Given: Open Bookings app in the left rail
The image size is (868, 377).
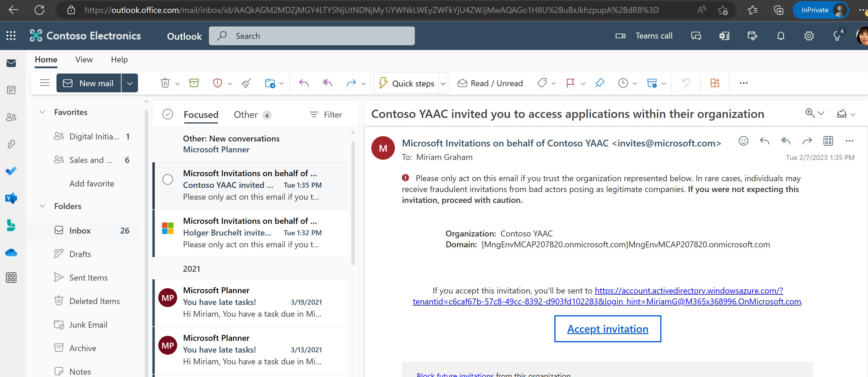Looking at the screenshot, I should click(11, 225).
